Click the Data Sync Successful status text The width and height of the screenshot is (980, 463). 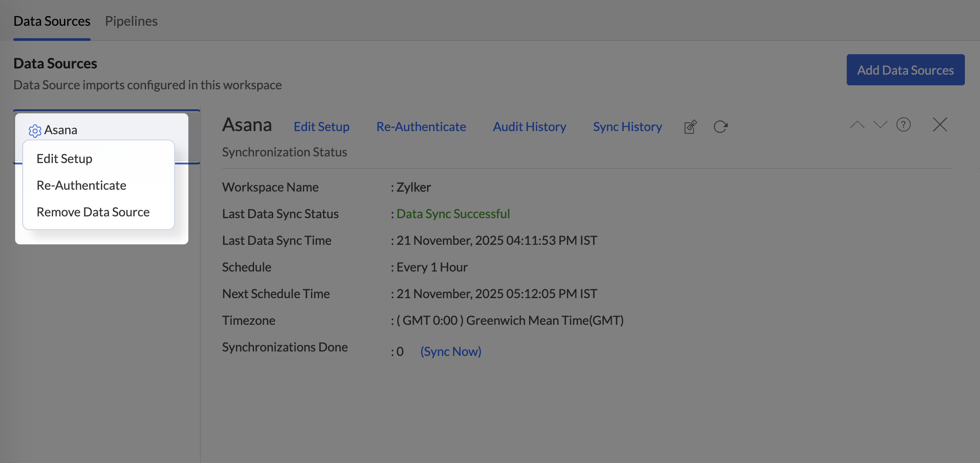coord(453,214)
